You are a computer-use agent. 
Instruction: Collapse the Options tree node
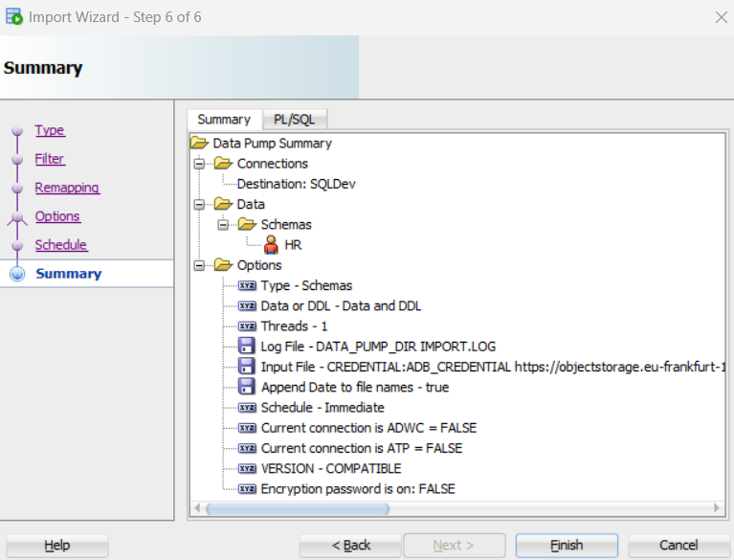(199, 265)
